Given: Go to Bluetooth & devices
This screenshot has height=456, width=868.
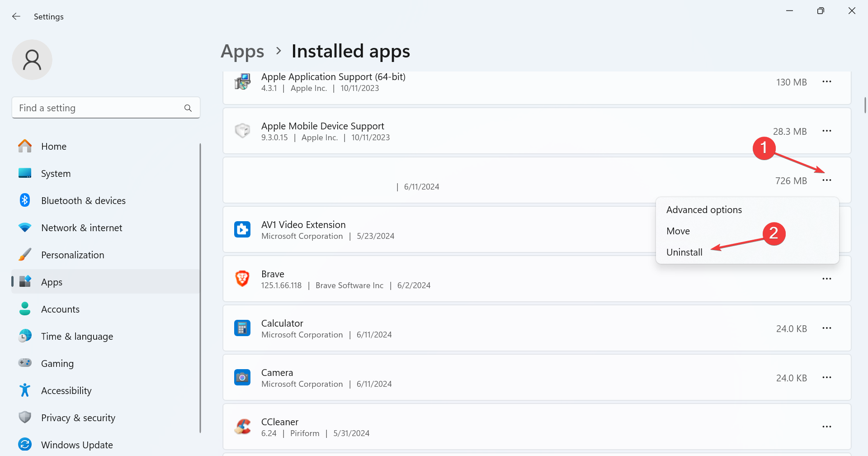Looking at the screenshot, I should tap(106, 200).
